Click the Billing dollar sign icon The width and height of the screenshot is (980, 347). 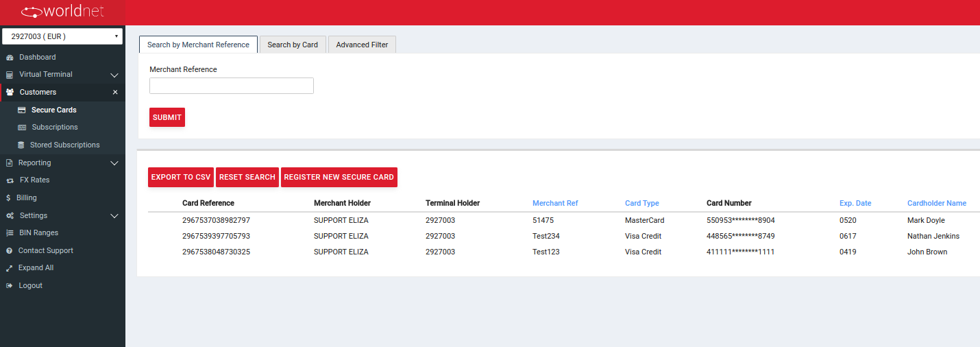click(8, 198)
